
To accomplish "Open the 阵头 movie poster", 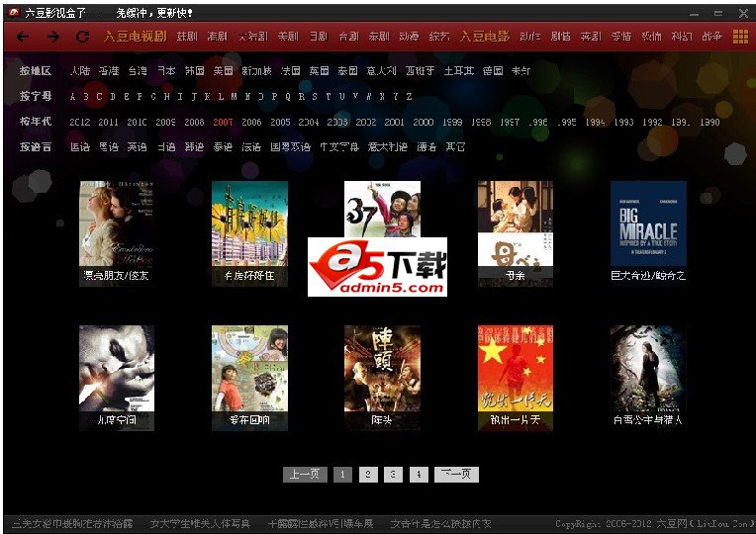I will coord(382,378).
